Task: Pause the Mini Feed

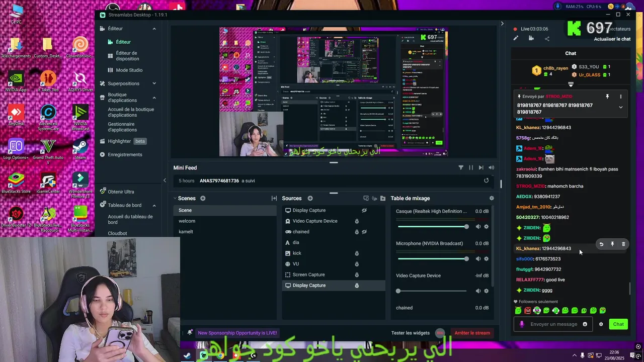Action: click(471, 167)
